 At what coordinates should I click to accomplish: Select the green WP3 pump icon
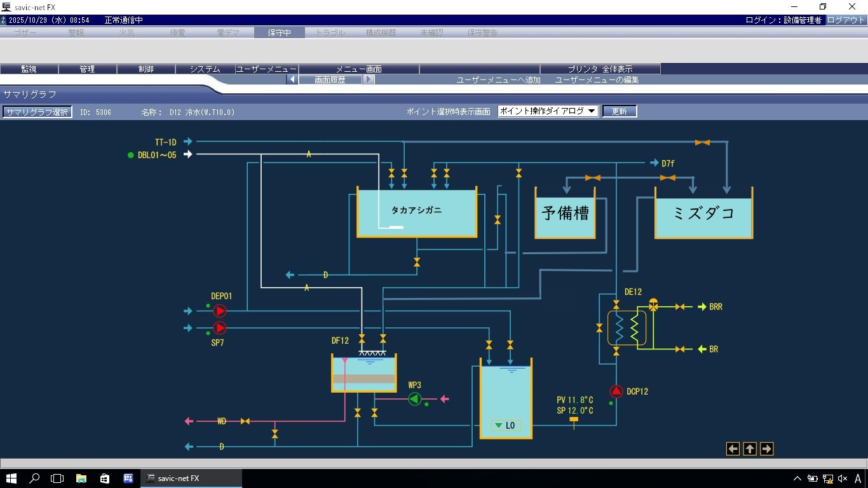coord(414,399)
